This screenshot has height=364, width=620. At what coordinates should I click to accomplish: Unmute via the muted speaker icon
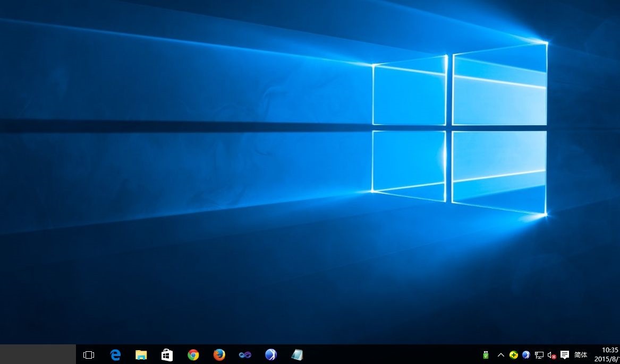(552, 355)
